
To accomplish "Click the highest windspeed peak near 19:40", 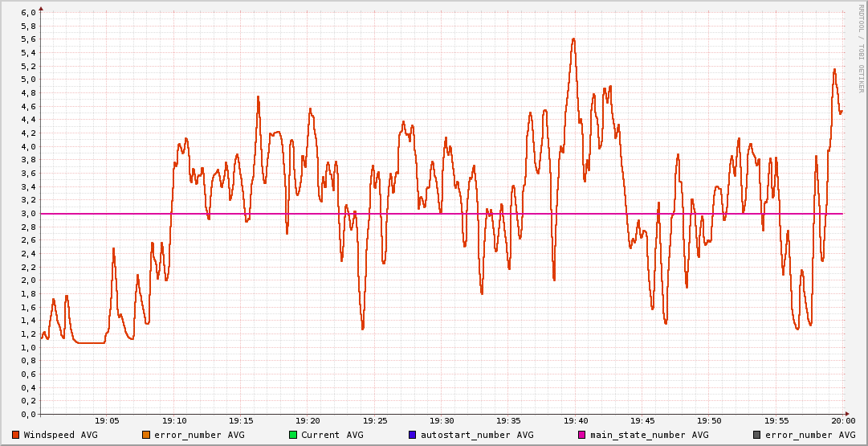I will (x=573, y=39).
